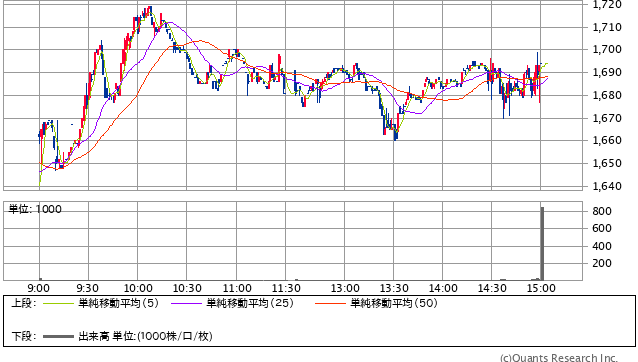Click the 10:00 time axis label
This screenshot has height=362, width=638.
pyautogui.click(x=138, y=288)
